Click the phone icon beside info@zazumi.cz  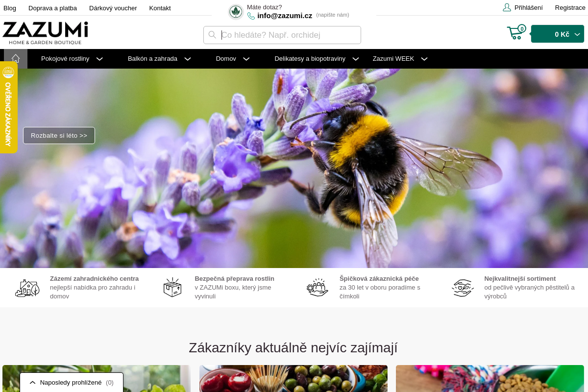pyautogui.click(x=251, y=16)
